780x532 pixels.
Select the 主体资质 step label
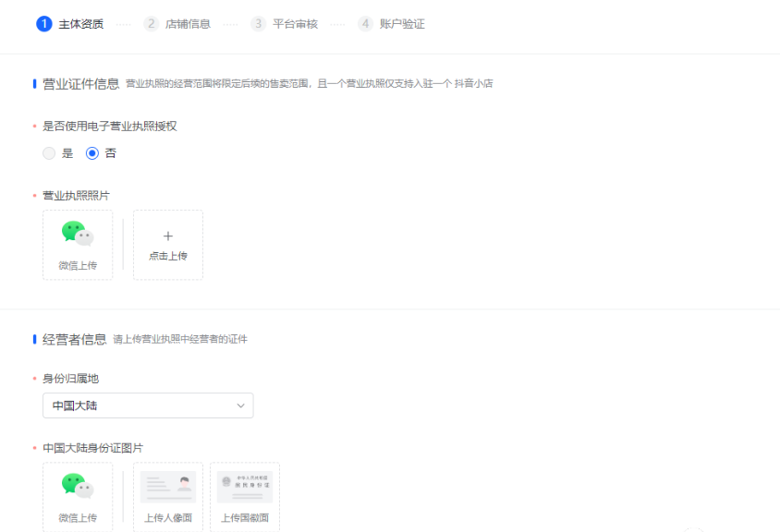(80, 24)
